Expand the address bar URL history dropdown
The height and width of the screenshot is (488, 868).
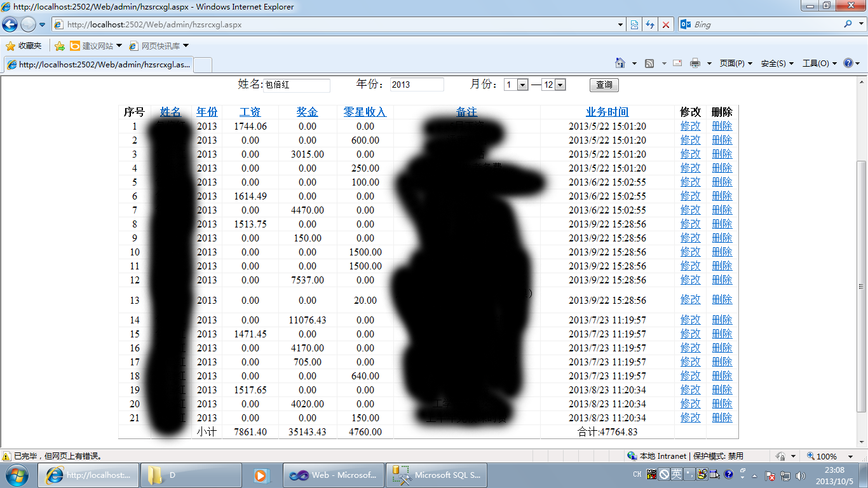[x=621, y=25]
